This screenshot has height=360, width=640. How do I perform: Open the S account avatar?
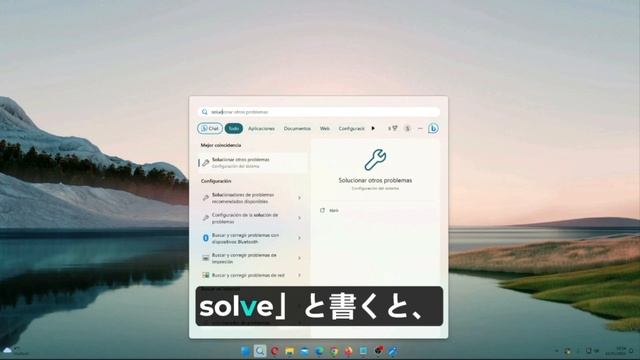[x=407, y=129]
